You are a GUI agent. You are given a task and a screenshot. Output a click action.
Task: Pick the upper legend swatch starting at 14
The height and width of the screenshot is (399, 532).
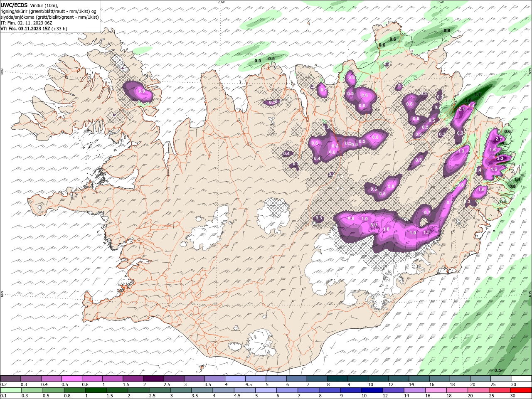tap(419, 379)
